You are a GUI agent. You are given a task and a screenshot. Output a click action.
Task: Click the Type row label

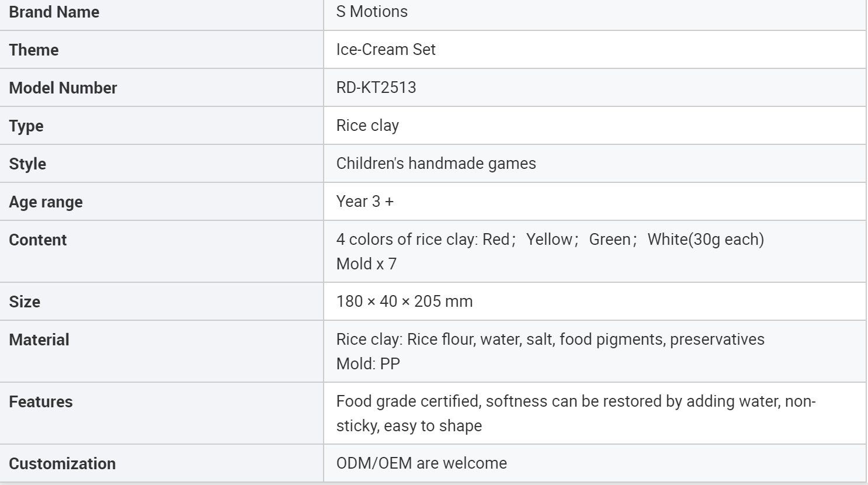[26, 126]
